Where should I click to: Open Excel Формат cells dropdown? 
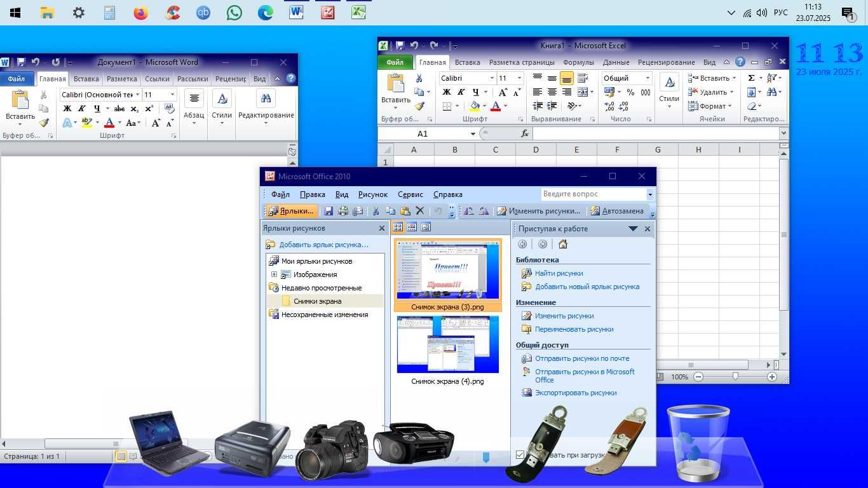[711, 106]
